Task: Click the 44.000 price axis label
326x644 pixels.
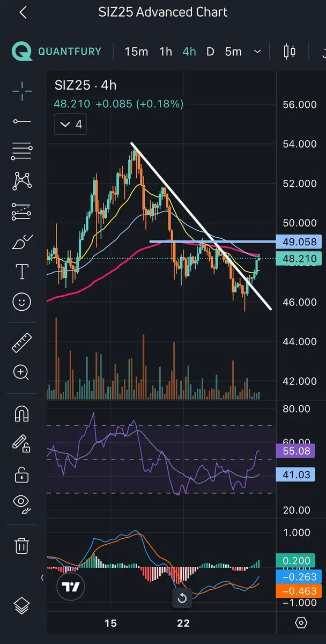Action: pos(300,341)
